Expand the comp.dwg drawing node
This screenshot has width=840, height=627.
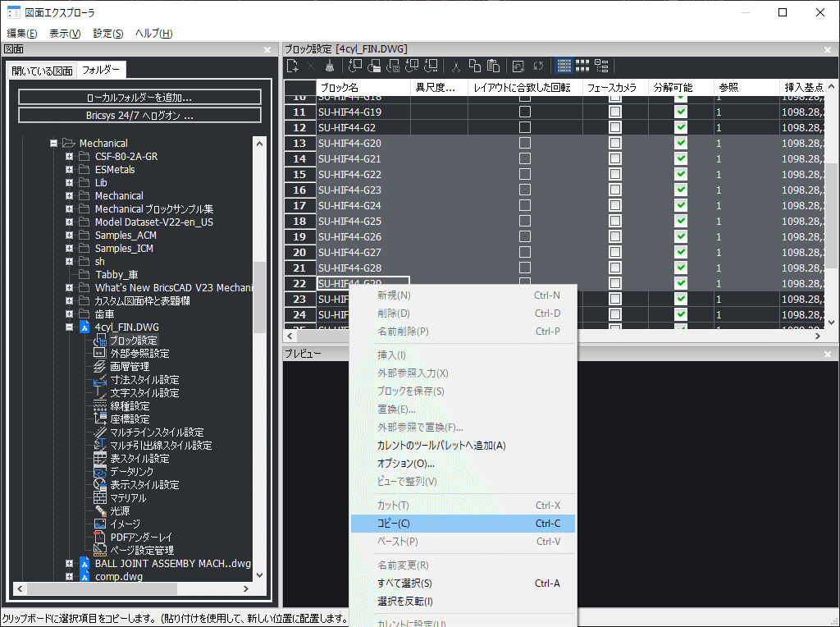69,577
